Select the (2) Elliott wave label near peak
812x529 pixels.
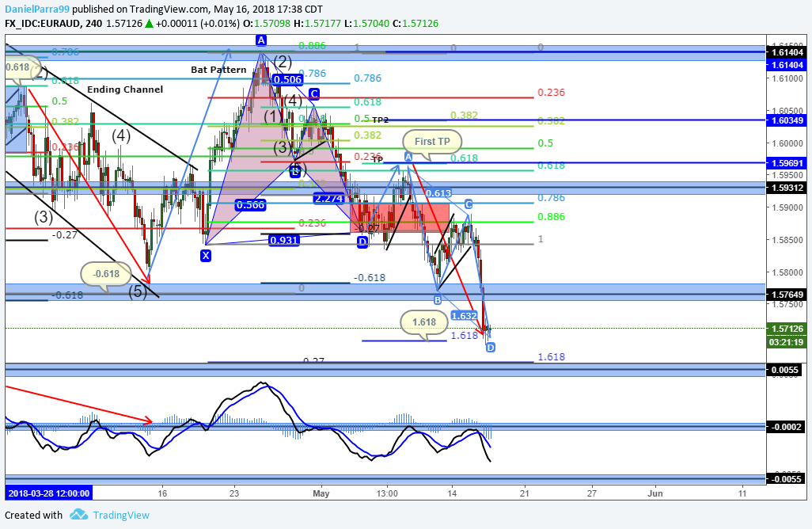click(x=283, y=63)
